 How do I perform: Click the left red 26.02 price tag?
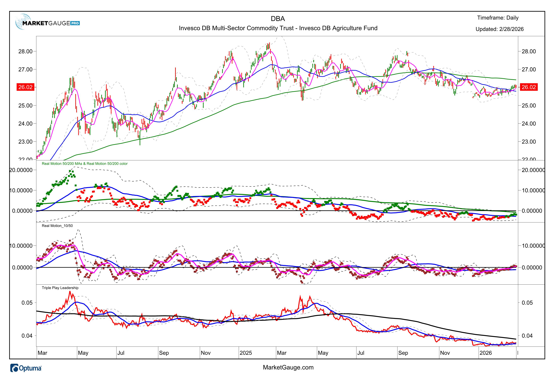(25, 87)
